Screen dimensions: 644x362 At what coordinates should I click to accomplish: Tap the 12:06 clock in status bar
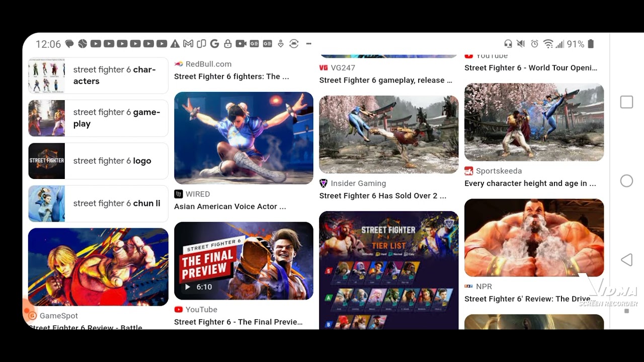point(48,44)
